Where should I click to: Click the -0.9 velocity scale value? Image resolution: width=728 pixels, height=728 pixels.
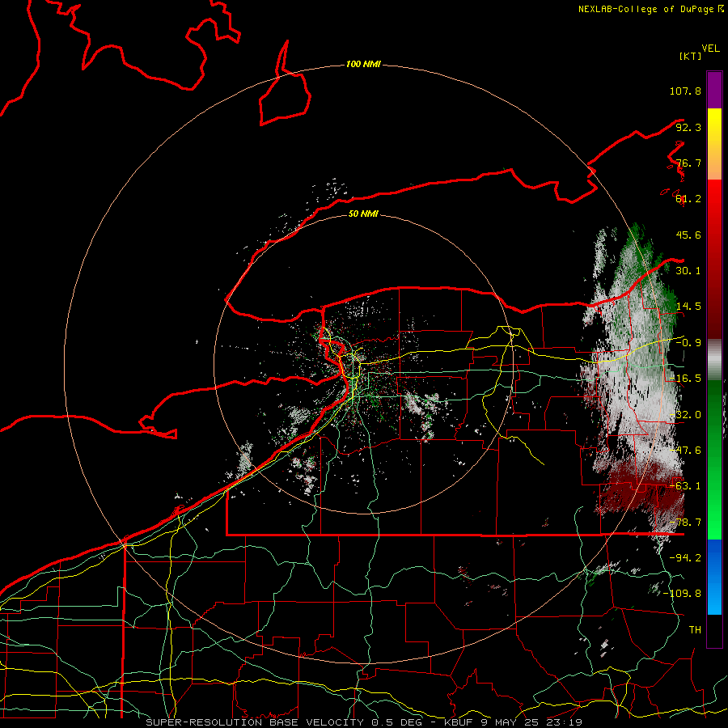[x=688, y=343]
